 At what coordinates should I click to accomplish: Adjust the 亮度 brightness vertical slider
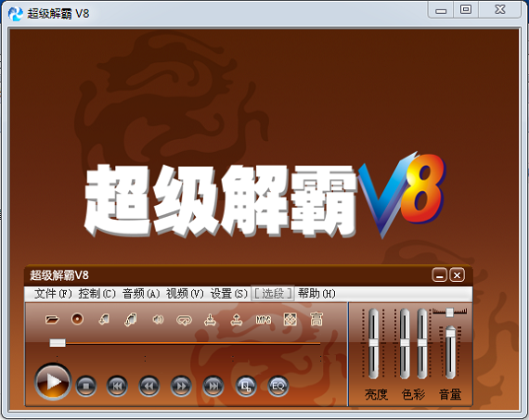click(373, 343)
